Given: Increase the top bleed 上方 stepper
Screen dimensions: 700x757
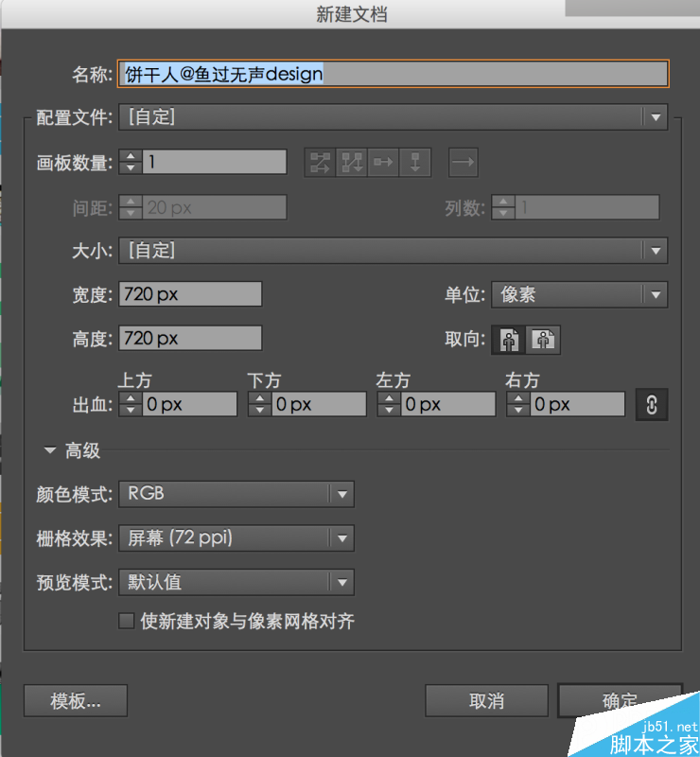Looking at the screenshot, I should [131, 398].
